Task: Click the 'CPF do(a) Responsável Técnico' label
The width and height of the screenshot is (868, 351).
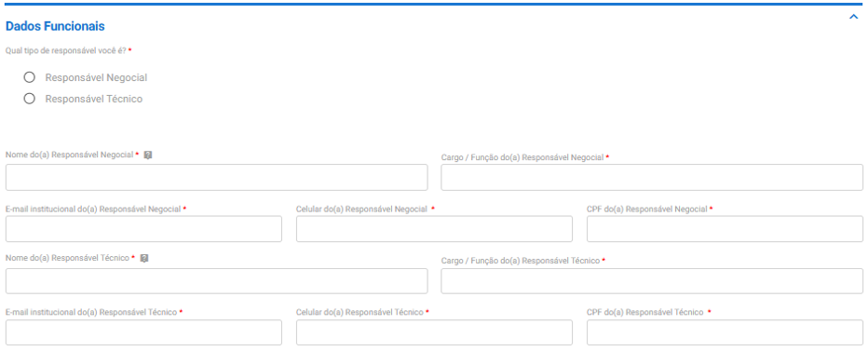Action: 644,312
